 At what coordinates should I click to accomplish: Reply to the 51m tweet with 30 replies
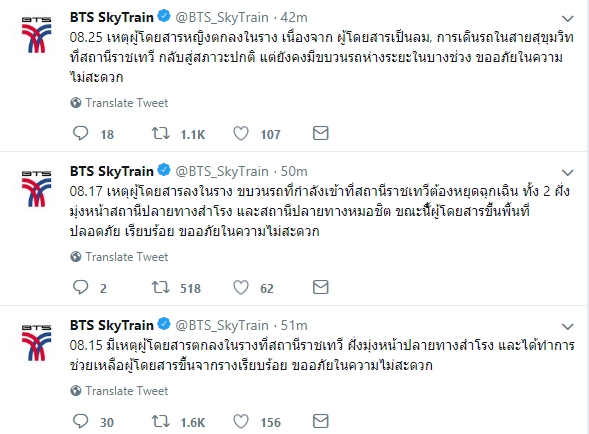click(80, 421)
